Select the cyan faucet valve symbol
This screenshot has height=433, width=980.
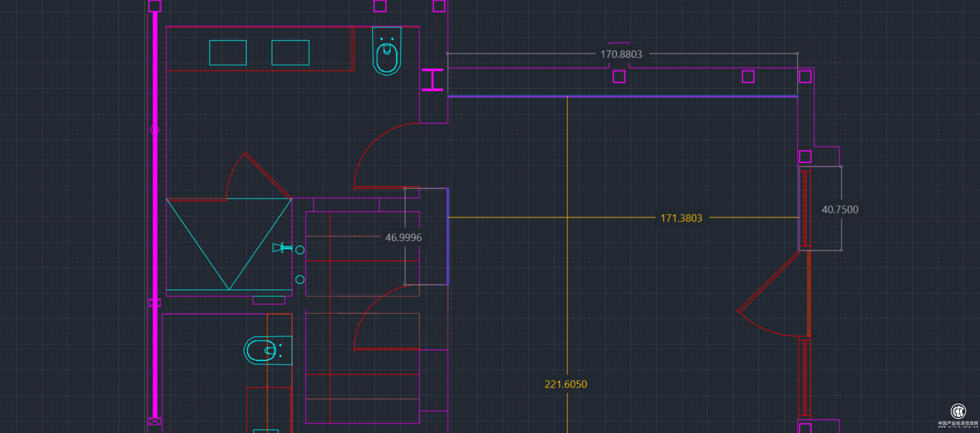(x=282, y=248)
